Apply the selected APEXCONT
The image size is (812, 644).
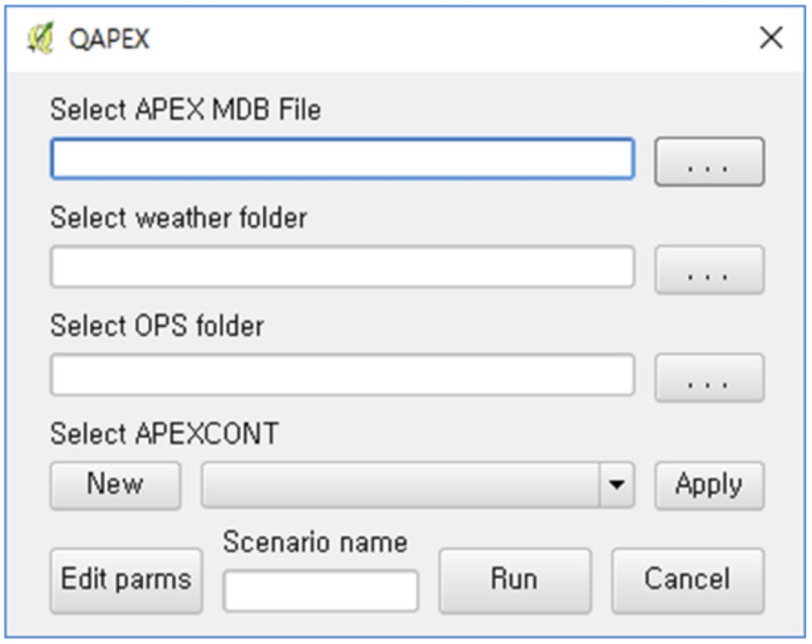click(710, 485)
